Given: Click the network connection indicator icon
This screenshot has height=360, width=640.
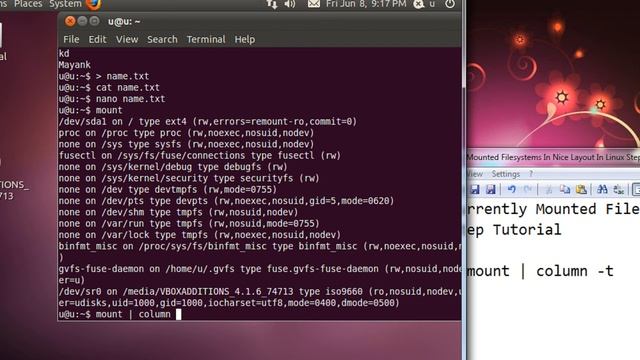Looking at the screenshot, I should point(271,4).
